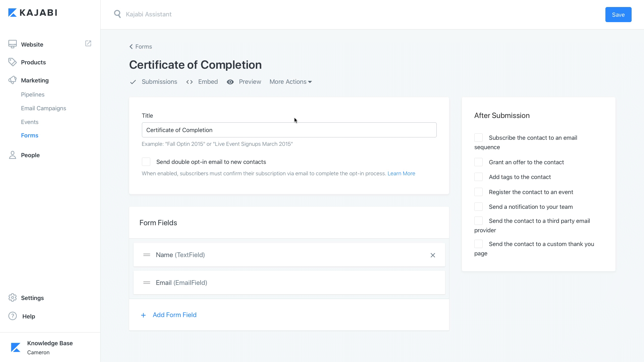Click the Title input field
Screen dimensions: 644x362
(x=289, y=130)
